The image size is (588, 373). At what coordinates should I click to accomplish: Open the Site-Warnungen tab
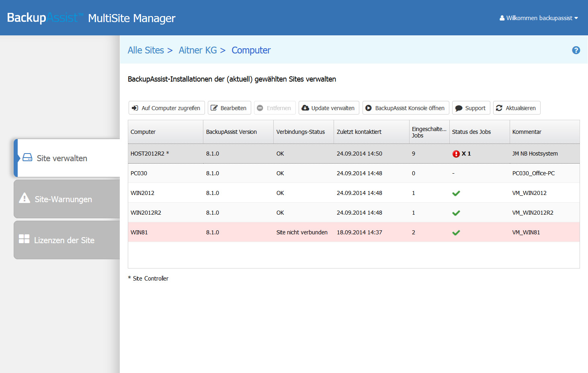[x=67, y=199]
